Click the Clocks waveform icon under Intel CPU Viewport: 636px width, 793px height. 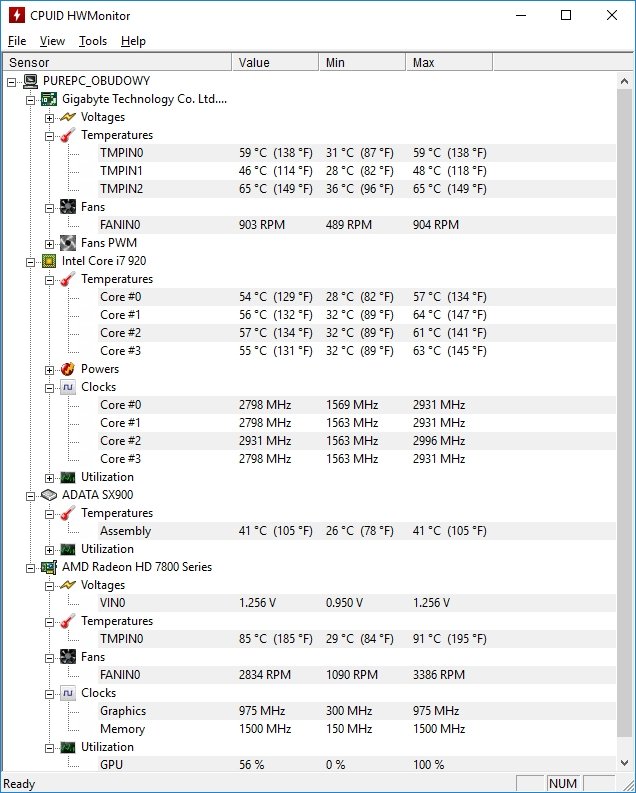pyautogui.click(x=68, y=387)
